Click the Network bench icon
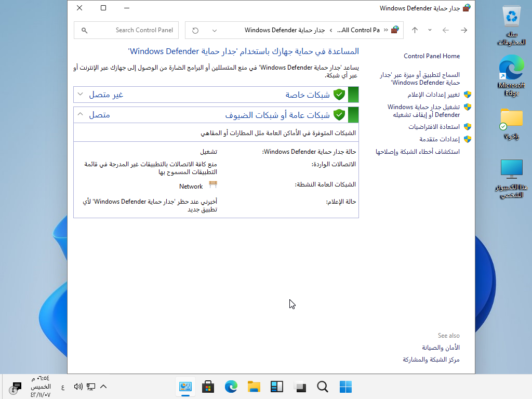Image resolution: width=532 pixels, height=399 pixels. coord(212,184)
